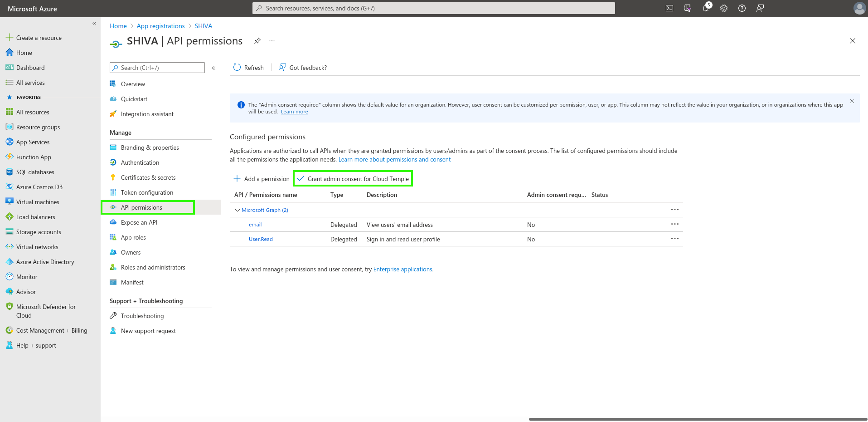
Task: Go to Expose an API page
Action: coord(139,222)
